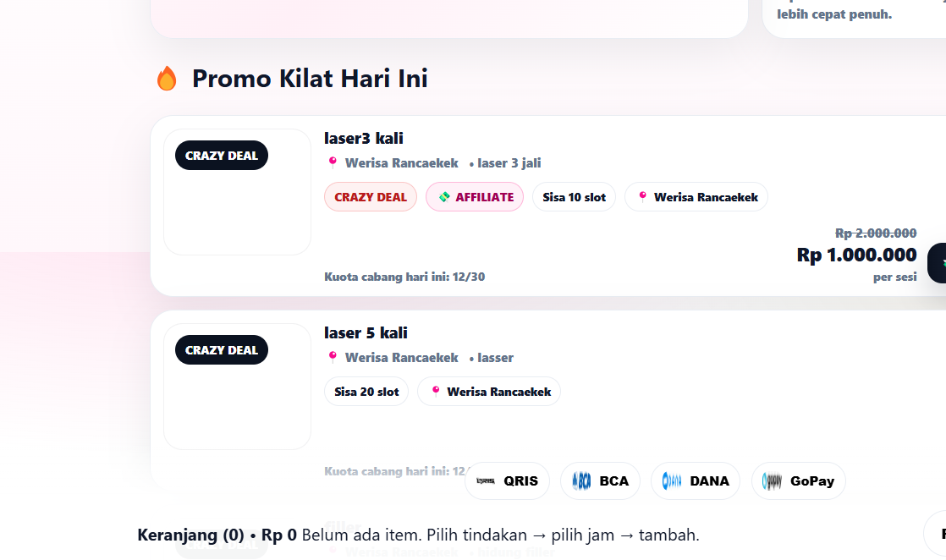Open the laser 5 kali promo title
The height and width of the screenshot is (560, 946).
(366, 333)
